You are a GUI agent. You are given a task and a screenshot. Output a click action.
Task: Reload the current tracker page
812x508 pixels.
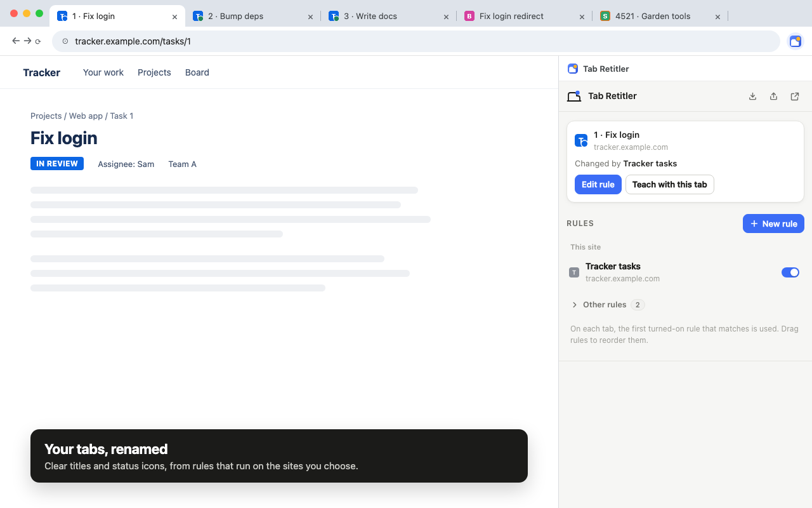point(38,41)
